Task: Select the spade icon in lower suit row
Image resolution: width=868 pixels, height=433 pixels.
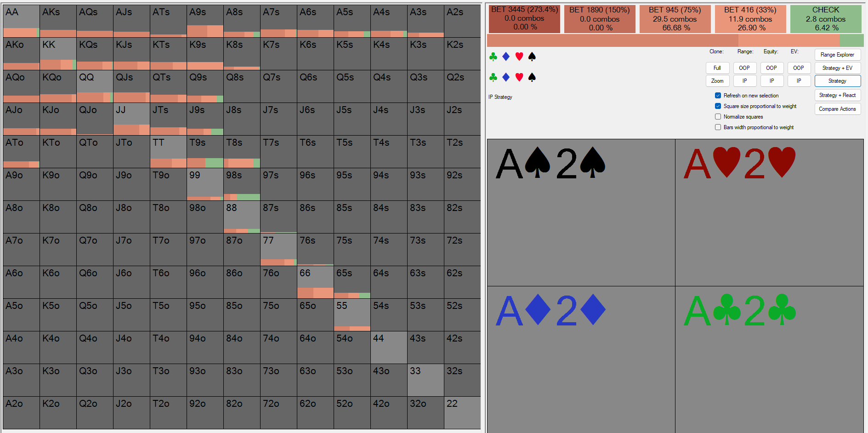Action: point(532,77)
